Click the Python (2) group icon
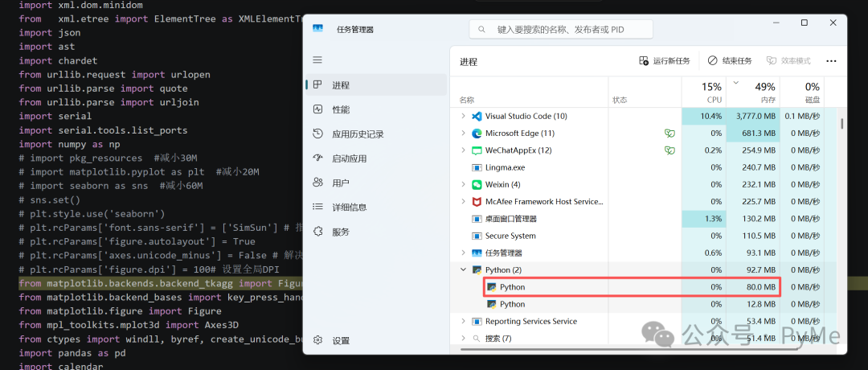Screen dimensions: 868x370 [477, 269]
